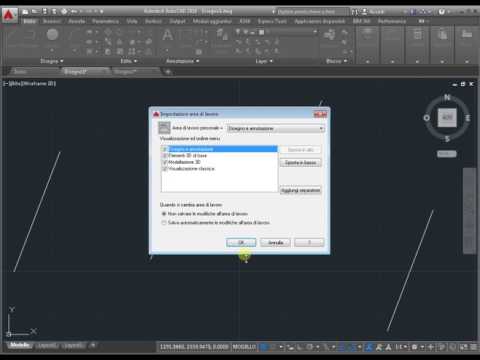Click the Sposta in basso button
The height and width of the screenshot is (360, 480).
300,163
